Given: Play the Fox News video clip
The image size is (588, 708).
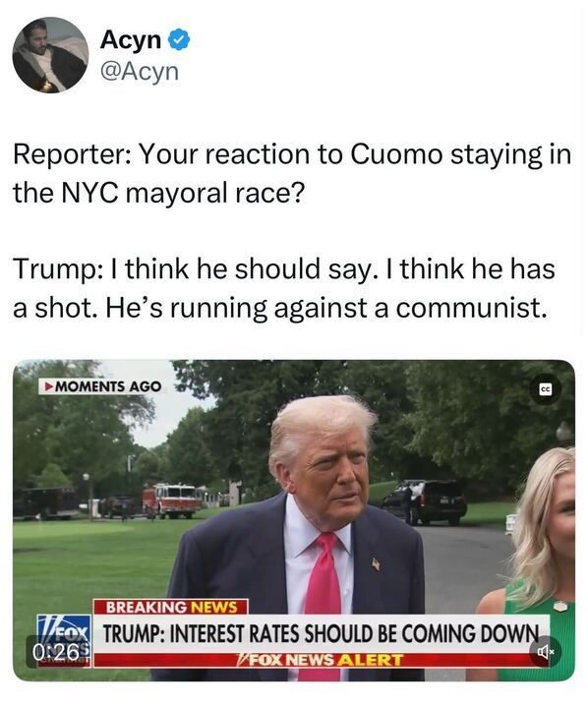Looking at the screenshot, I should point(294,520).
